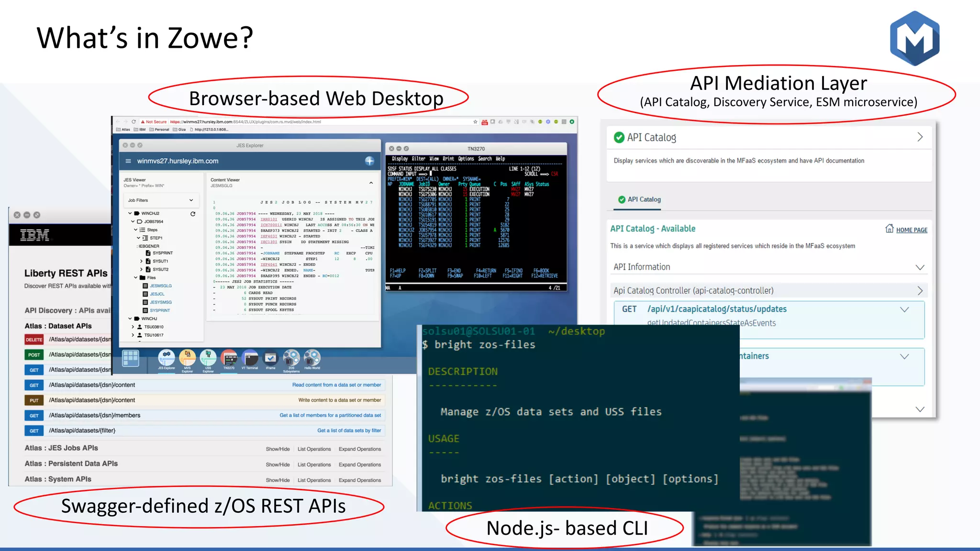Screen dimensions: 980x551
Task: Open the JESMSGLG file in tree
Action: [160, 286]
